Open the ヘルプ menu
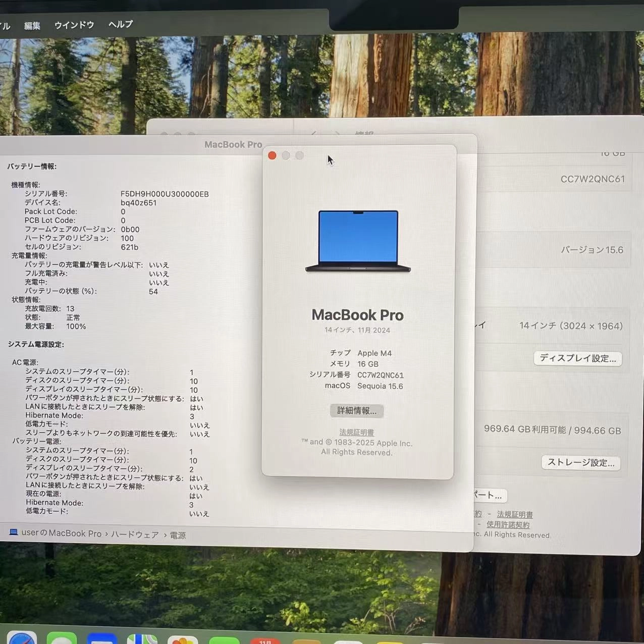Image resolution: width=644 pixels, height=644 pixels. pyautogui.click(x=120, y=25)
